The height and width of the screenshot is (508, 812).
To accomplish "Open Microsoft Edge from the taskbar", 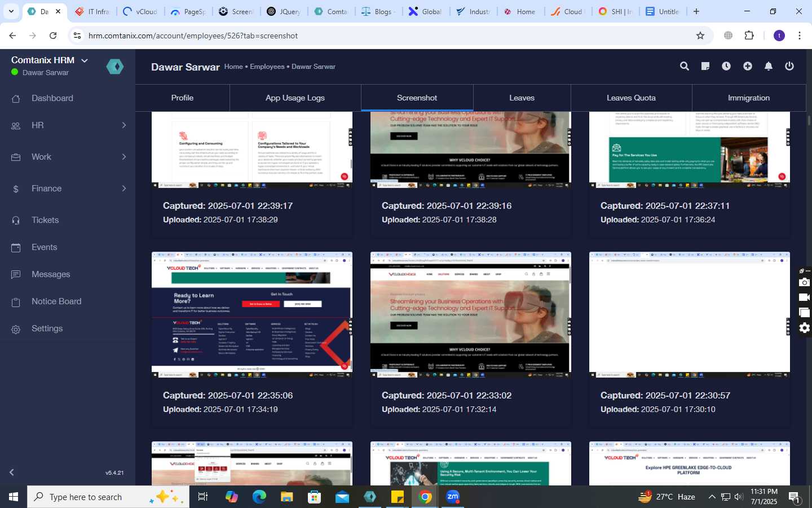I will [259, 497].
